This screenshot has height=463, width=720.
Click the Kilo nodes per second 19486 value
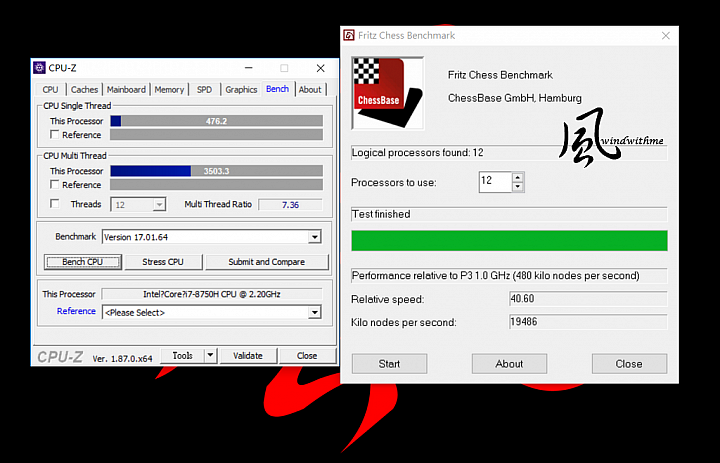(588, 322)
